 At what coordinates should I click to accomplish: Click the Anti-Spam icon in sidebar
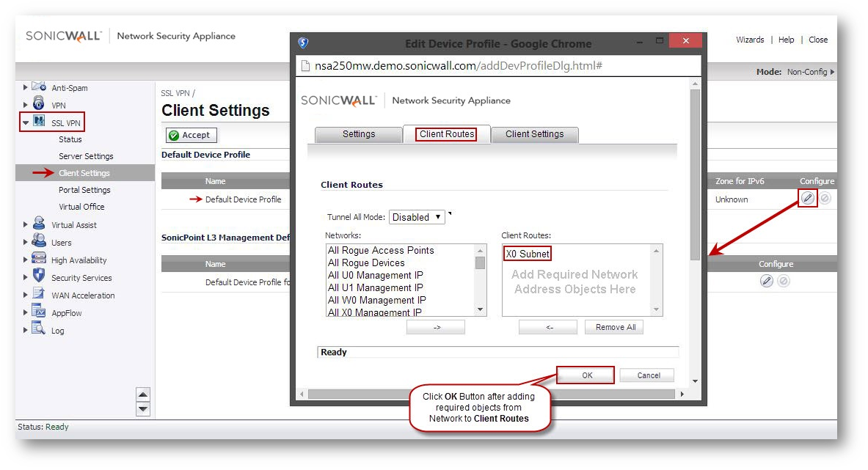(x=39, y=87)
